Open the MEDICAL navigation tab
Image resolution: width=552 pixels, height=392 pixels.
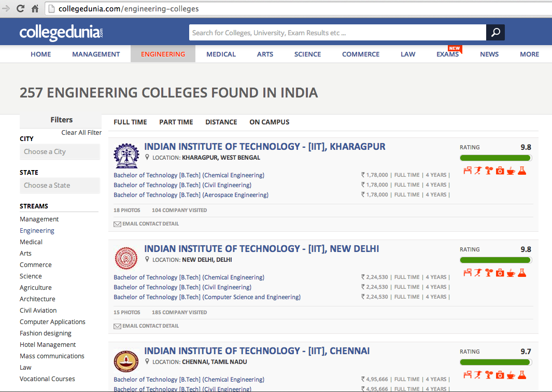[x=221, y=54]
